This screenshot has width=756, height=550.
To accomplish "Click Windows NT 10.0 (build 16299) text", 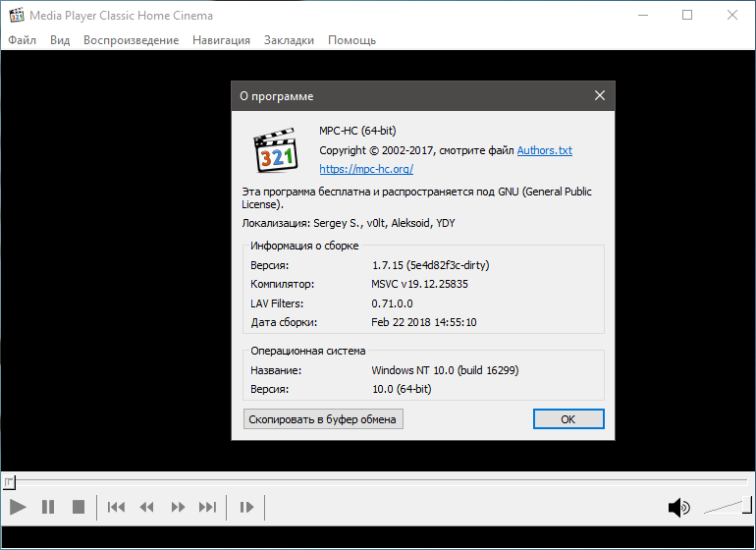I will coord(445,370).
